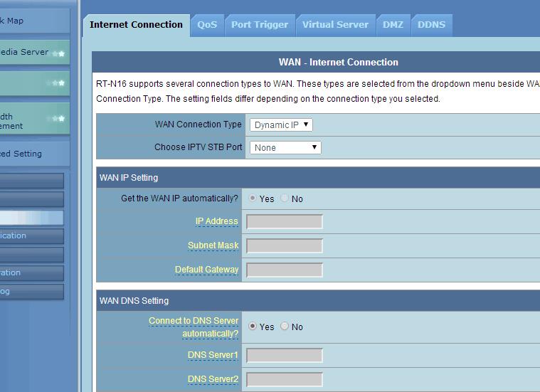Expand the Choose IPTV STB Port dropdown
The height and width of the screenshot is (392, 540).
point(285,148)
